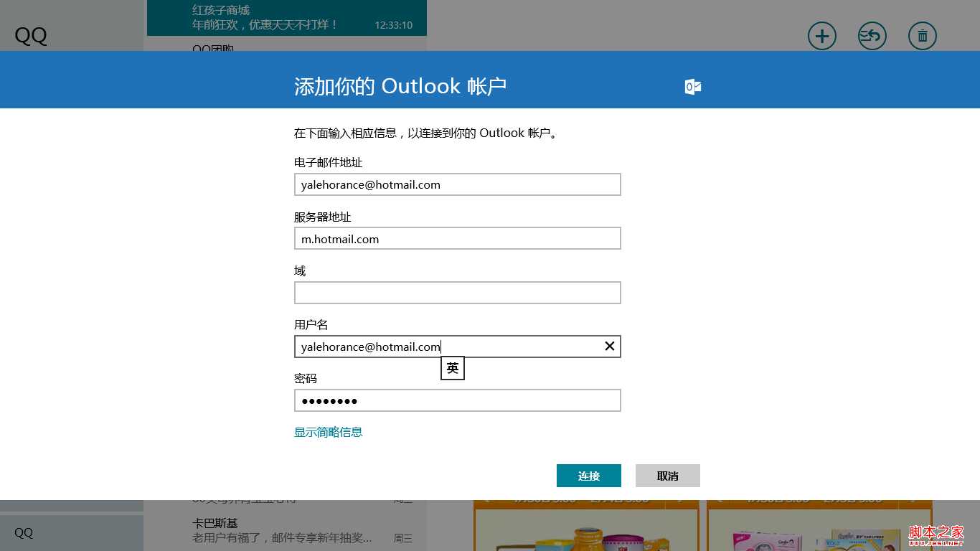Viewport: 980px width, 551px height.
Task: Click the empty 域 input field
Action: [x=457, y=293]
